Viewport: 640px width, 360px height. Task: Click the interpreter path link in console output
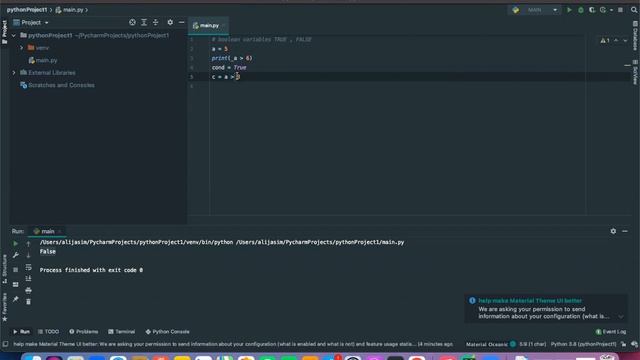click(136, 242)
